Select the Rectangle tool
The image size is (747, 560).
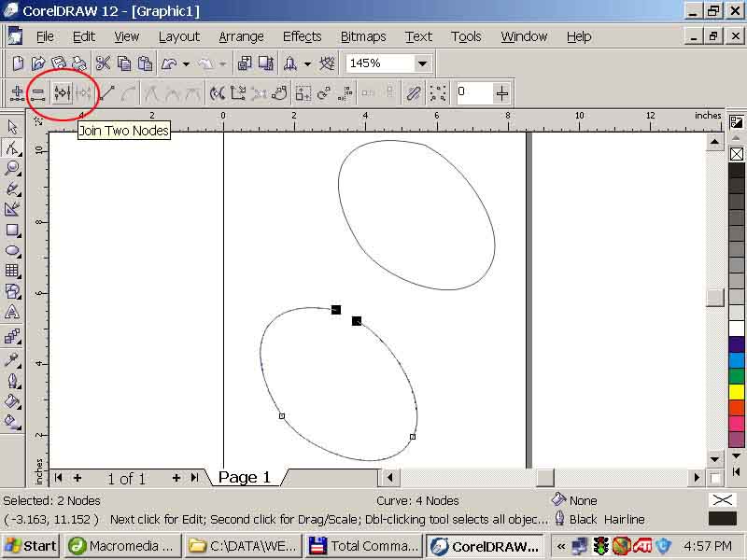12,231
